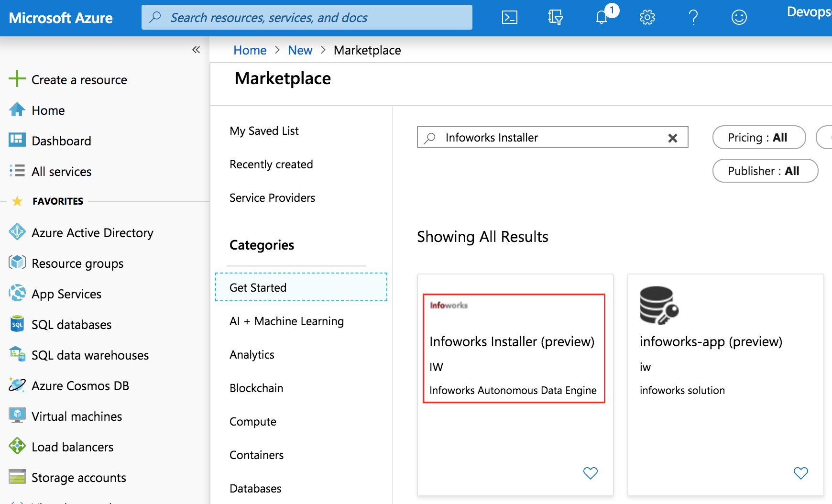Open portal settings gear icon

647,18
